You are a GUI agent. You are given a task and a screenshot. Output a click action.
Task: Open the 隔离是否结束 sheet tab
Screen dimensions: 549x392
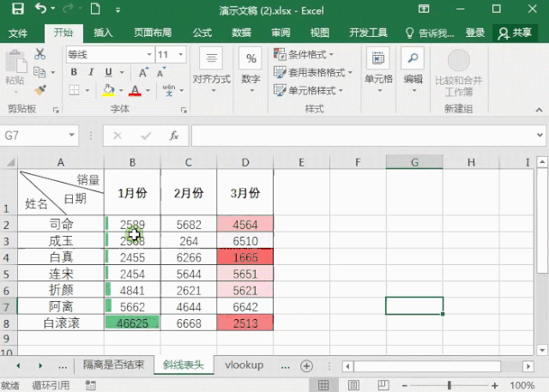point(113,365)
